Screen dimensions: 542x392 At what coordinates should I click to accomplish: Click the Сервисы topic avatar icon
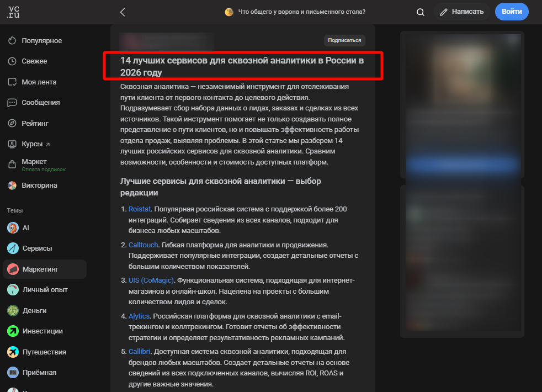[13, 248]
